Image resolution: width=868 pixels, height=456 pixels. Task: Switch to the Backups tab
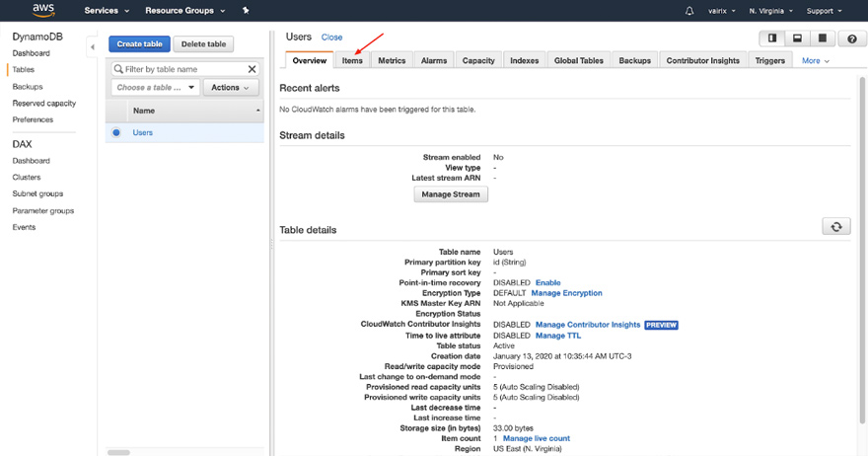(634, 60)
